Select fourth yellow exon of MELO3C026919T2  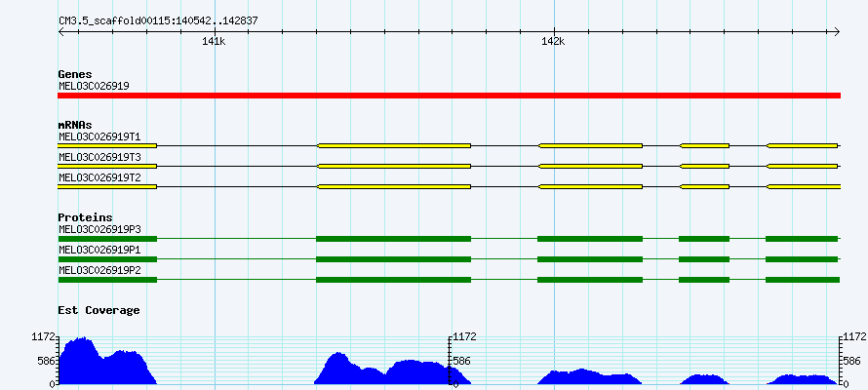[705, 187]
